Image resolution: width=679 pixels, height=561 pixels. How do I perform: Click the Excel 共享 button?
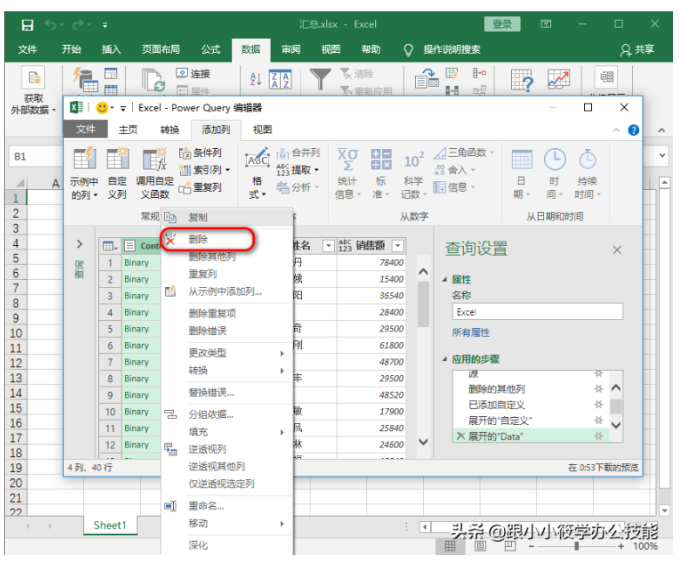tap(637, 50)
